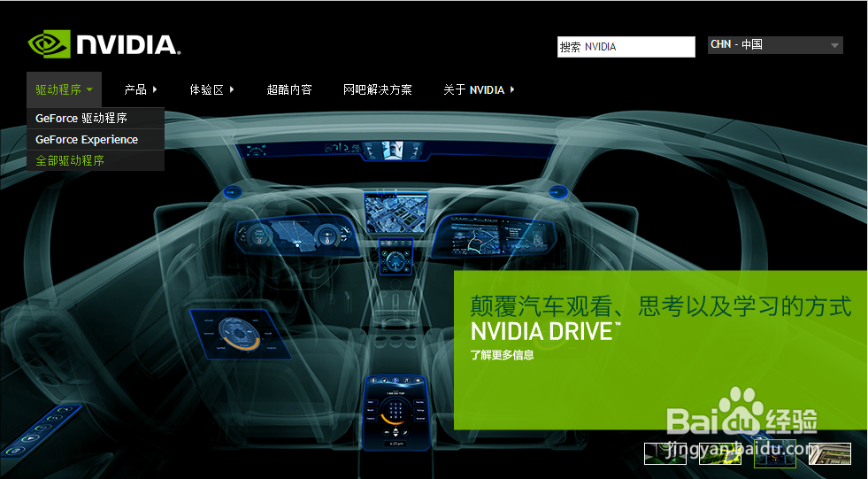Choose GeForce Experience entry
868x479 pixels.
point(96,140)
